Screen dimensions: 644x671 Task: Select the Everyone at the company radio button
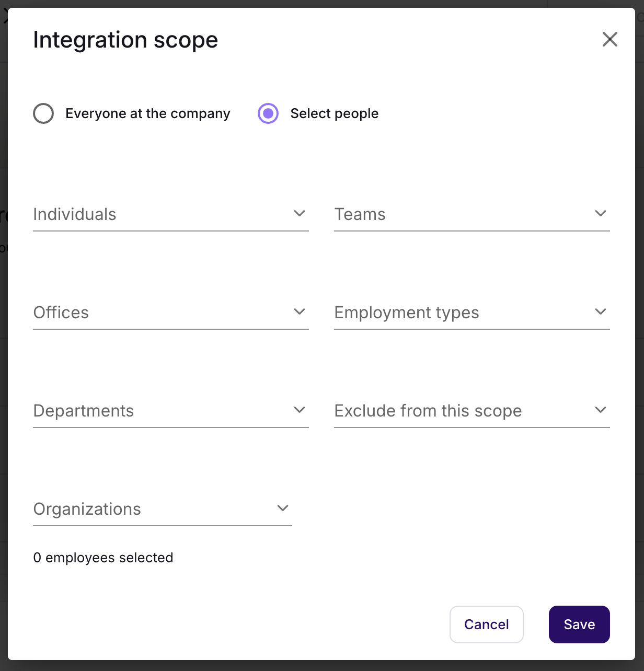pyautogui.click(x=43, y=113)
